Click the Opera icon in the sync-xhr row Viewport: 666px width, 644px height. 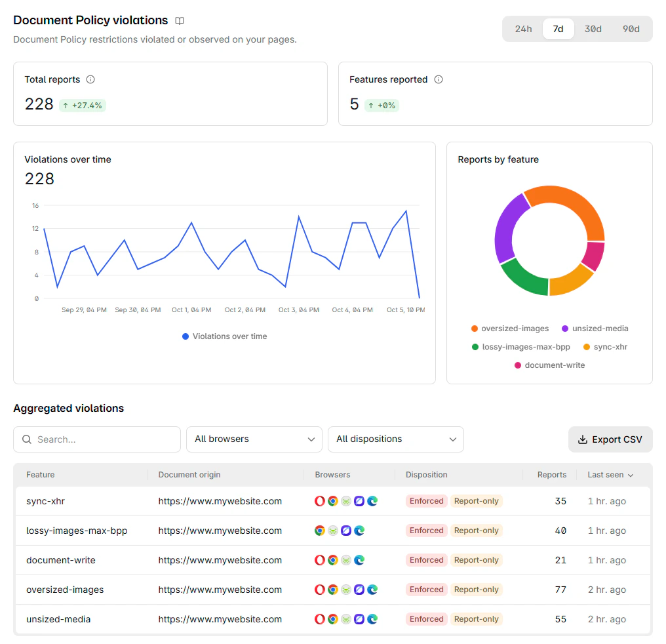(x=319, y=501)
